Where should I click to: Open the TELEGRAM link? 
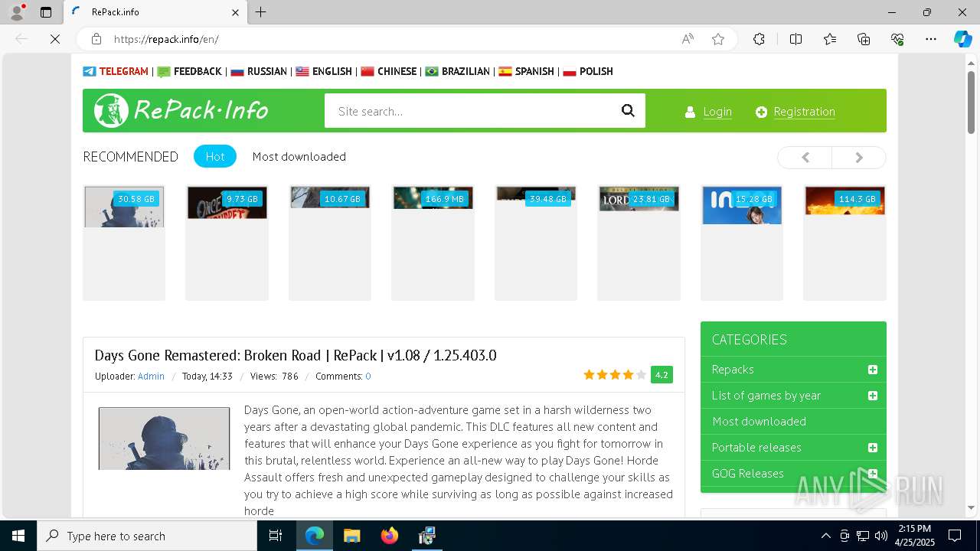(x=116, y=71)
